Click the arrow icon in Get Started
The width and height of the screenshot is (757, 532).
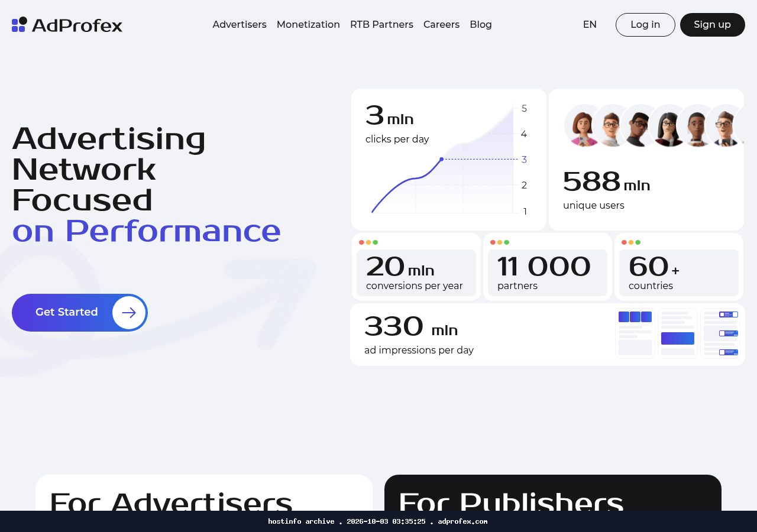(129, 313)
